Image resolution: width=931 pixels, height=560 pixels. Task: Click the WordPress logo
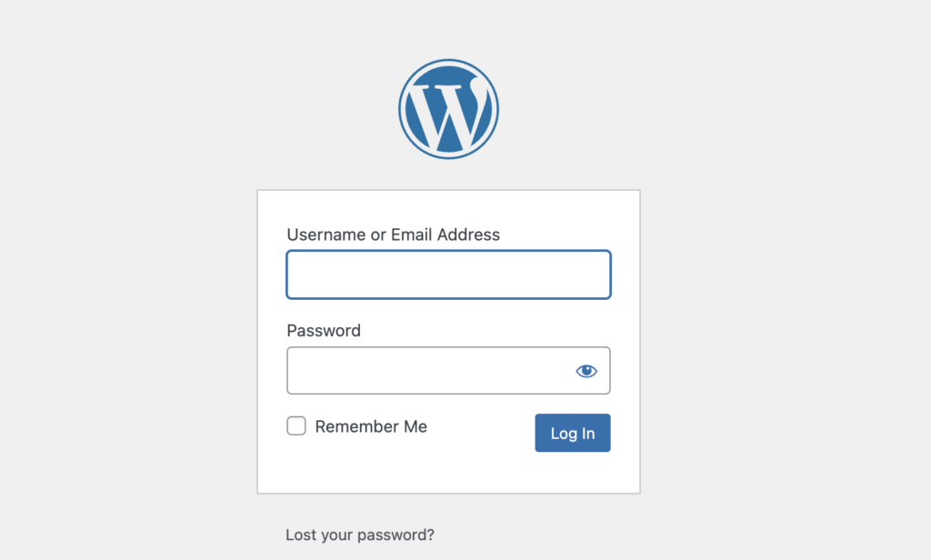click(x=448, y=109)
